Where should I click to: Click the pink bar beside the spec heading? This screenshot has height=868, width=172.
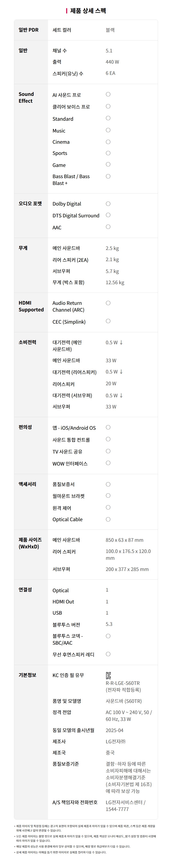click(x=67, y=11)
